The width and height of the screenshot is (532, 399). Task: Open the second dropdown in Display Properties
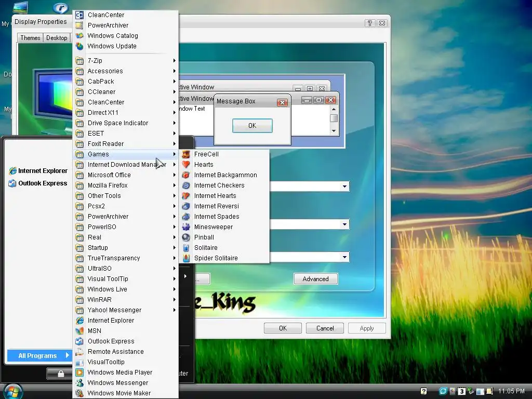pyautogui.click(x=344, y=224)
